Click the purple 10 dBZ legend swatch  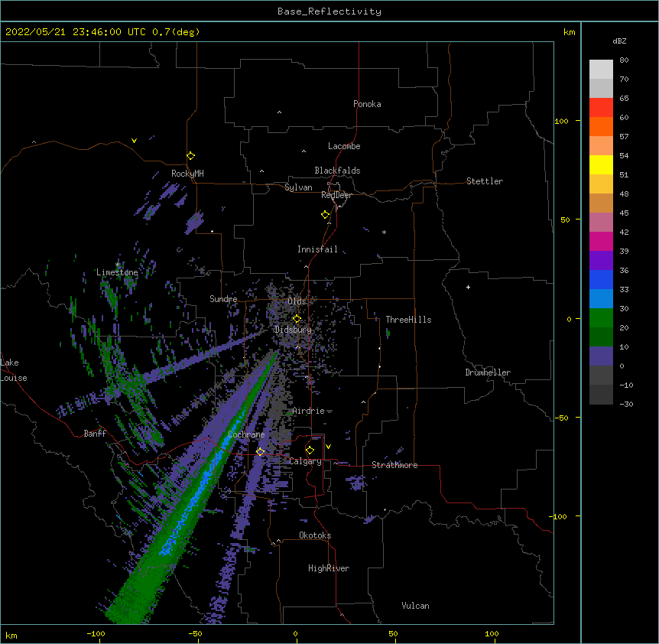pyautogui.click(x=601, y=356)
